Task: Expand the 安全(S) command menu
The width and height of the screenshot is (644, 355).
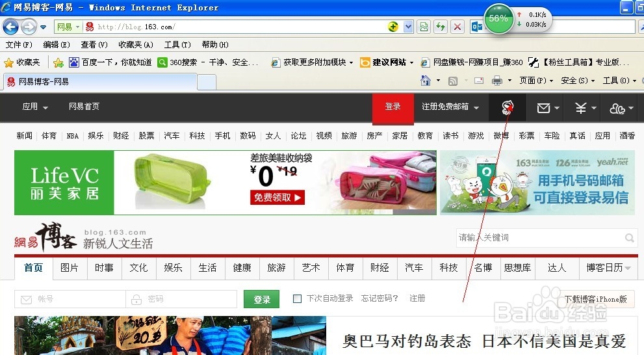Action: coord(578,81)
